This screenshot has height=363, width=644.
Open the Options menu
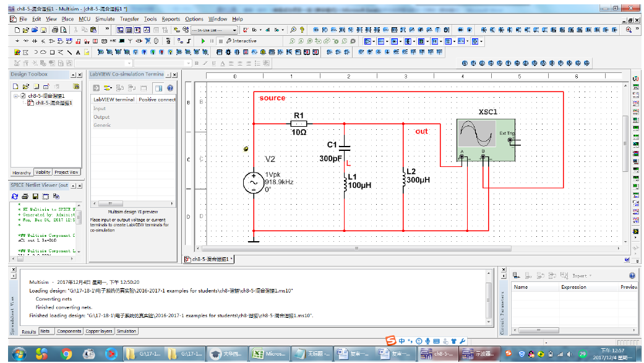tap(194, 19)
